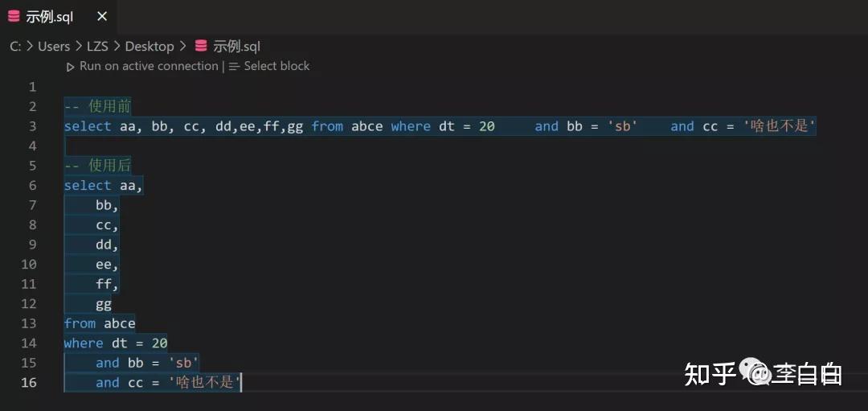Viewport: 868px width, 411px height.
Task: Click 'bb,' on line 7
Action: [108, 206]
